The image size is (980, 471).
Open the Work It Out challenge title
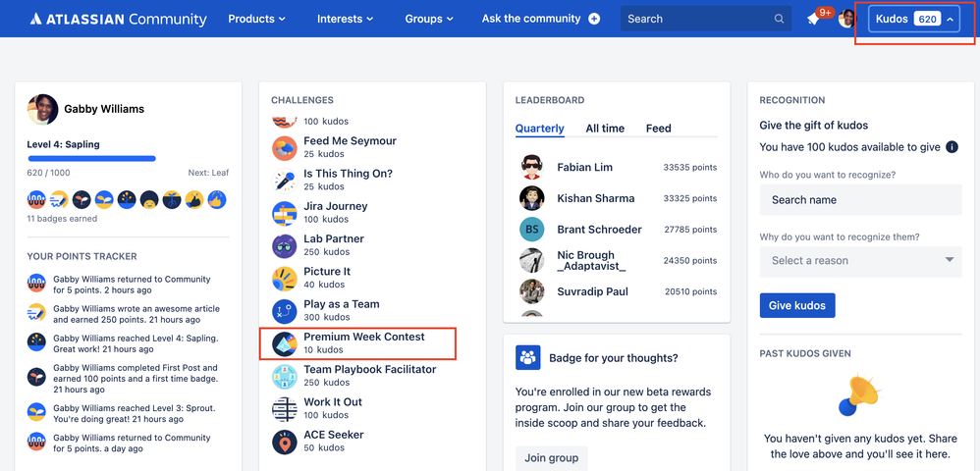[333, 401]
